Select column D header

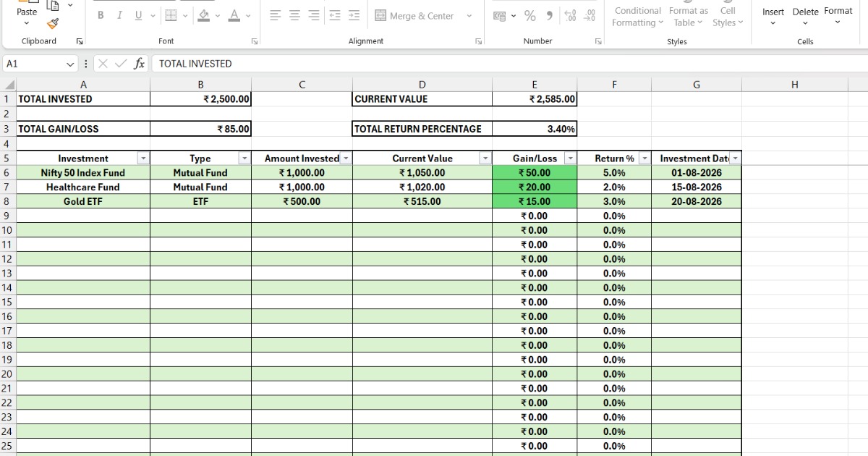click(422, 85)
